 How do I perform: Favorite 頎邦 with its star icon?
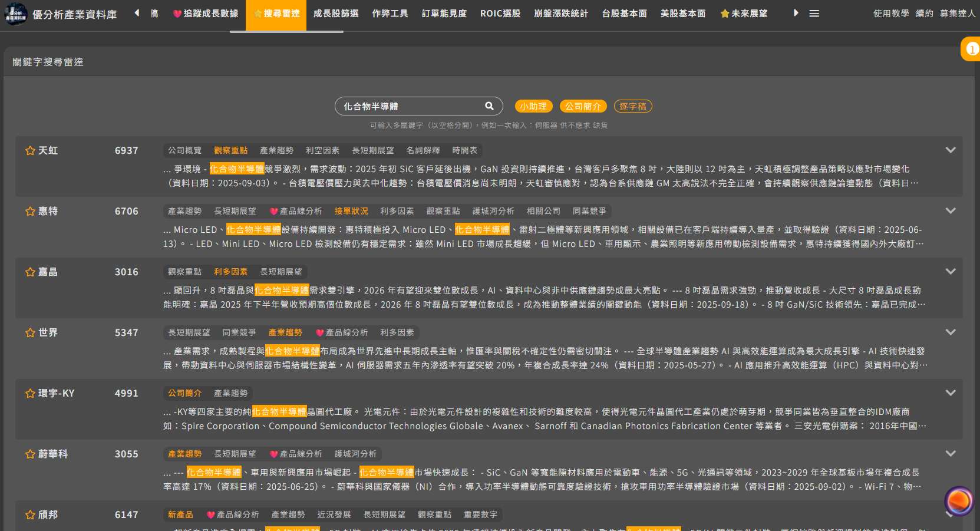tap(30, 515)
